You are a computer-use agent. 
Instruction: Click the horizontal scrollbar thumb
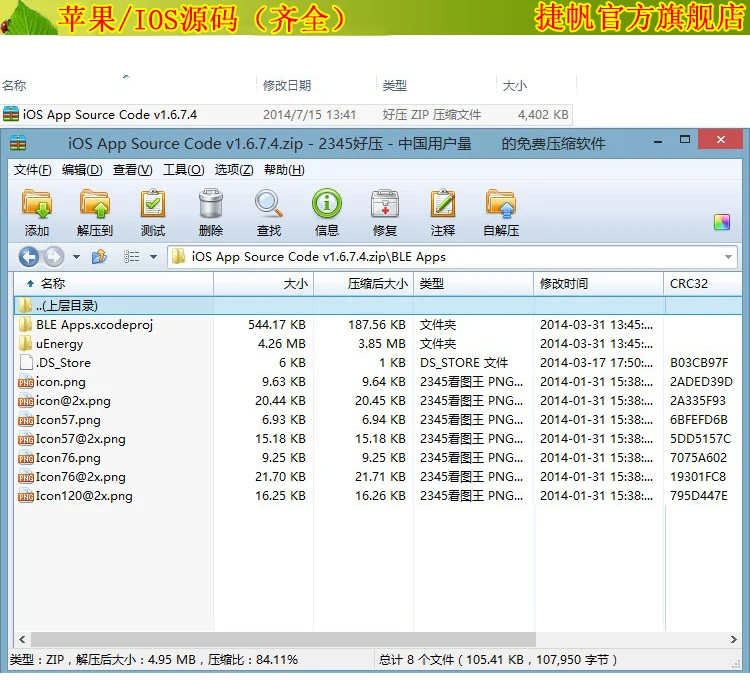click(284, 639)
